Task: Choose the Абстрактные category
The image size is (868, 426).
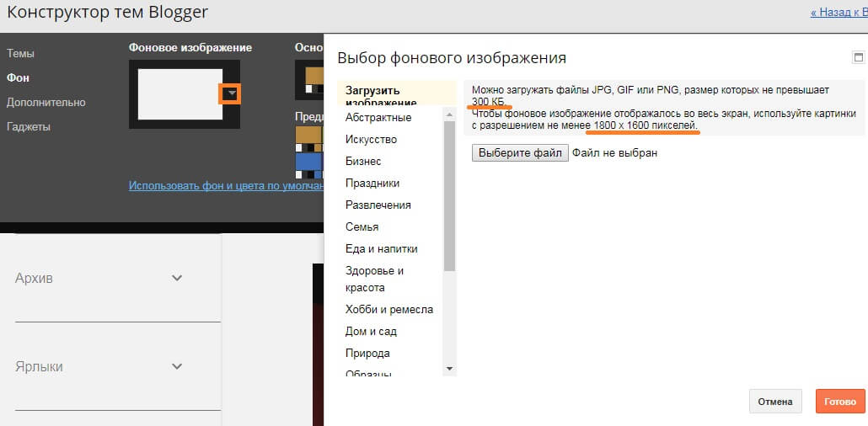Action: (378, 117)
